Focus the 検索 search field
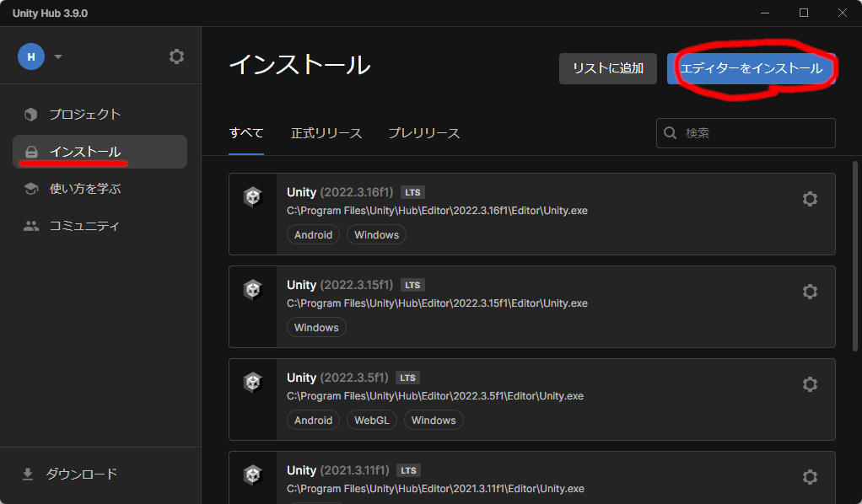This screenshot has width=862, height=504. 746,133
